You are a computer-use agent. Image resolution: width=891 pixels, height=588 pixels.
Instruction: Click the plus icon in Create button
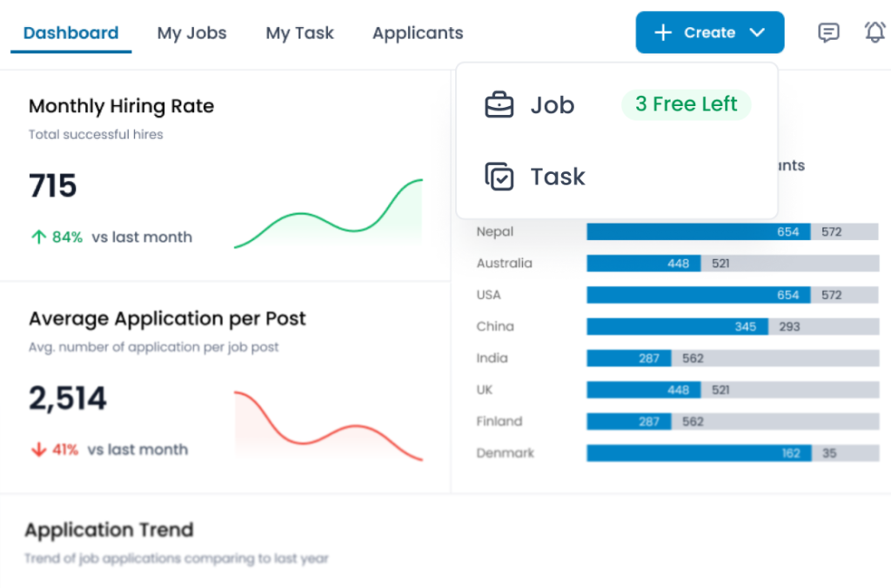[663, 33]
